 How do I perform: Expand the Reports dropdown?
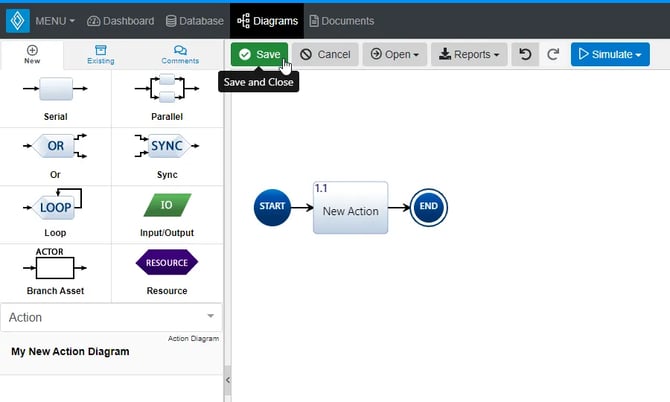(x=469, y=54)
